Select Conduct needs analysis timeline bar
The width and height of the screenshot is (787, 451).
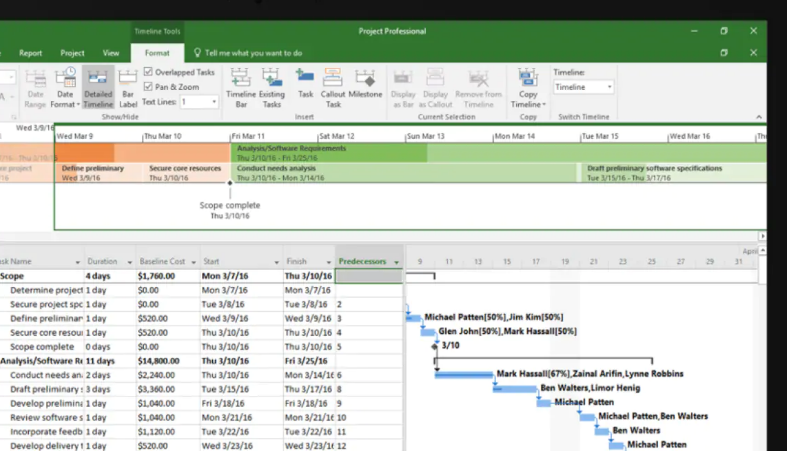click(x=405, y=173)
